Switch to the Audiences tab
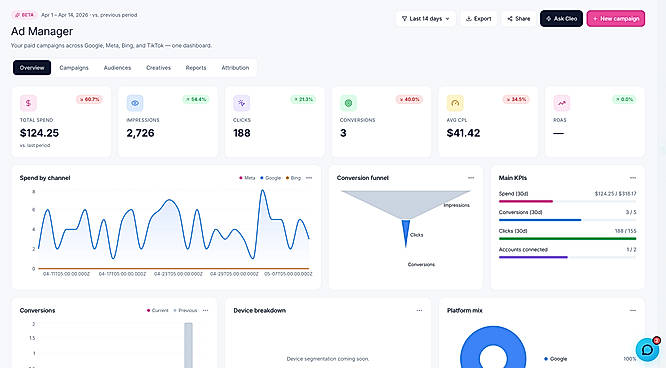Viewport: 666px width, 368px height. [117, 68]
